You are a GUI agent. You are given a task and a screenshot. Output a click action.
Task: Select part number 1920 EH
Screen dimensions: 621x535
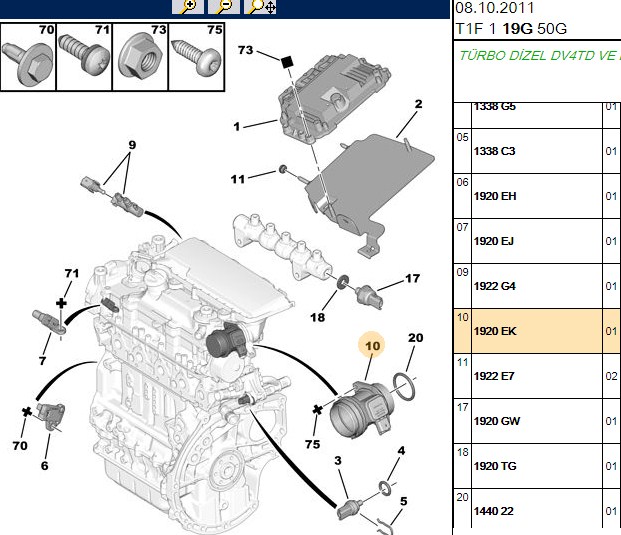(x=495, y=196)
